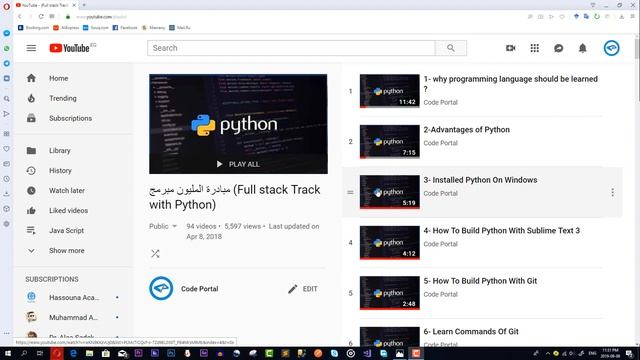
Task: Click the Windows Start button
Action: [x=8, y=353]
